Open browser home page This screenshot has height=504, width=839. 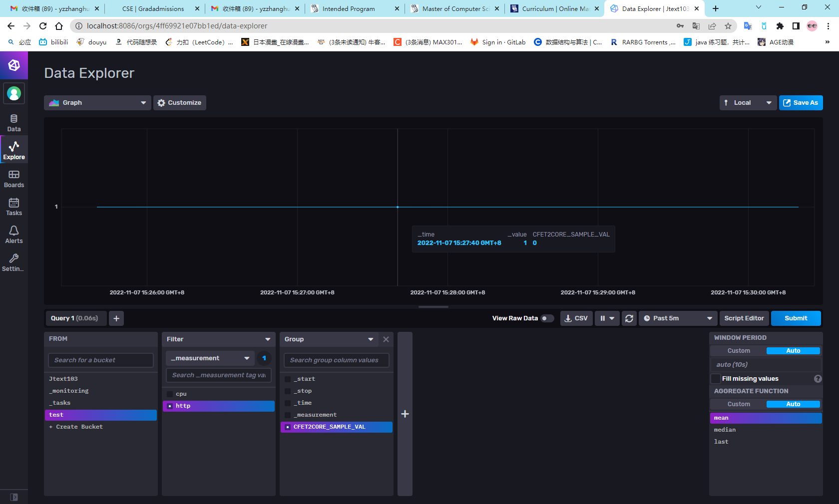pyautogui.click(x=59, y=26)
